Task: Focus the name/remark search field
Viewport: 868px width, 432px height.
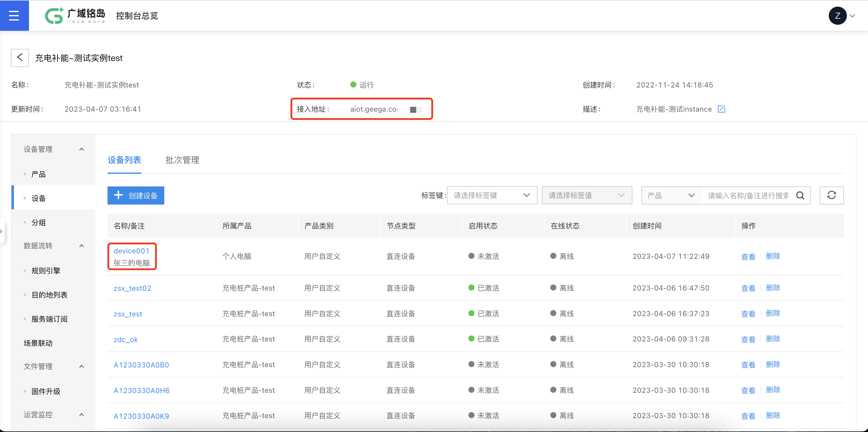Action: coord(748,195)
